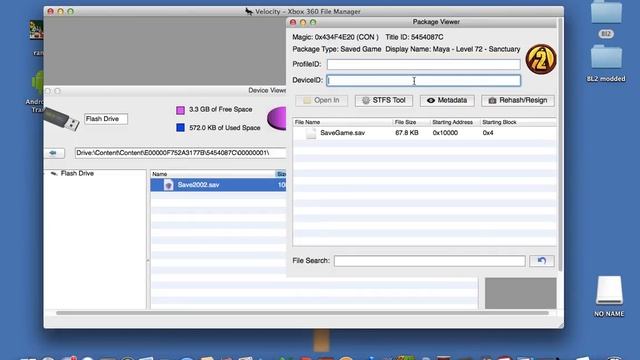Open the STFS Tool
The height and width of the screenshot is (360, 640).
(x=384, y=100)
